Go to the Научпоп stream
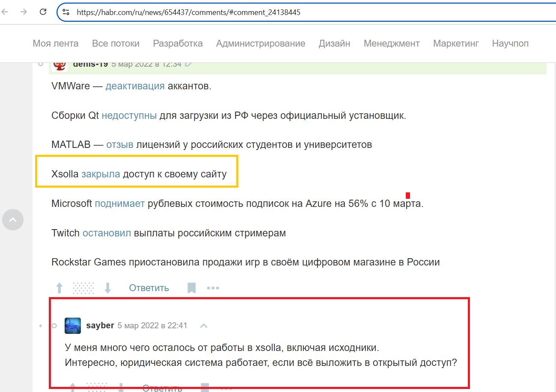Image resolution: width=556 pixels, height=392 pixels. pyautogui.click(x=510, y=43)
